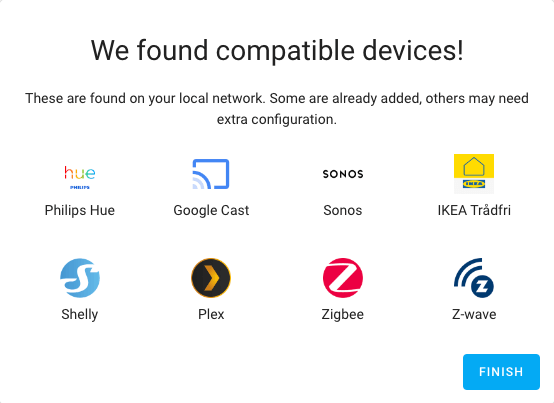The image size is (554, 403).
Task: Click the FINISH button
Action: (501, 372)
